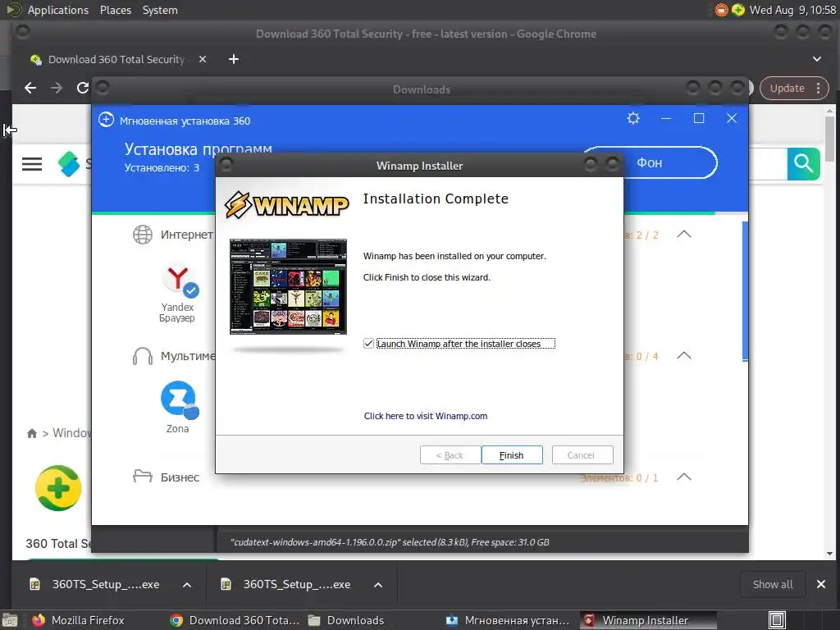Open the Click here to visit Winamp.com link
Screen dimensions: 840x630
coord(426,416)
